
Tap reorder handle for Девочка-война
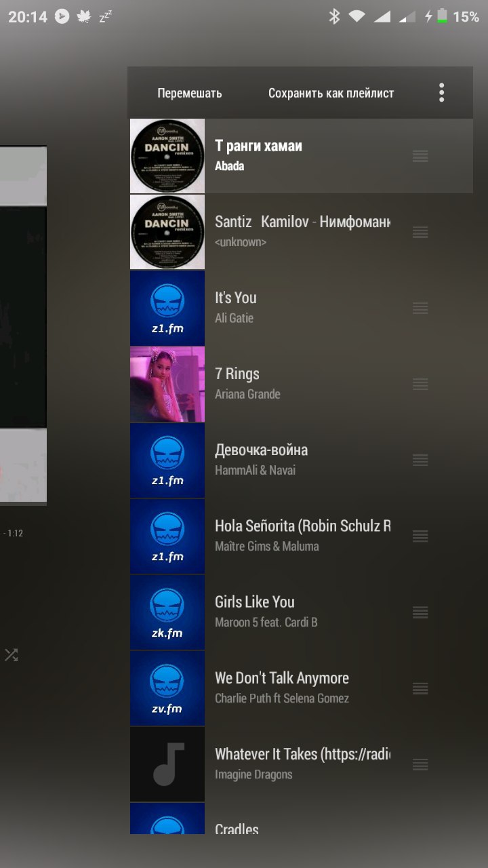(420, 460)
